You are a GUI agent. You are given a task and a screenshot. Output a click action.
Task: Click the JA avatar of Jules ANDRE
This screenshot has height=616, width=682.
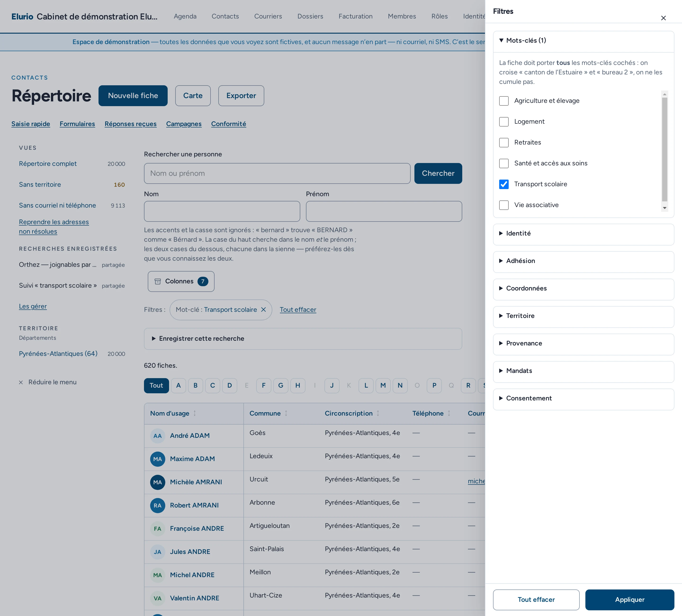pos(158,552)
